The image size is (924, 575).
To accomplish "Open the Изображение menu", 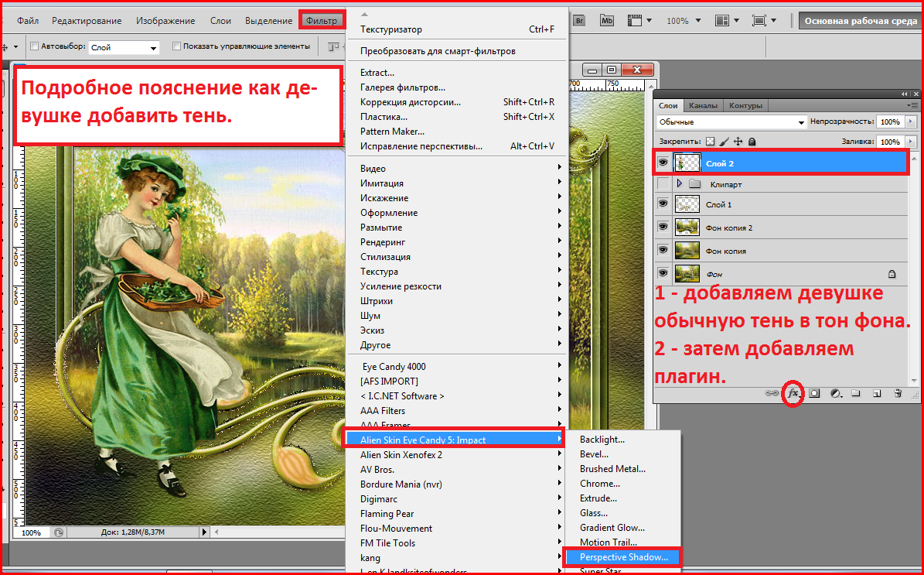I will tap(165, 21).
